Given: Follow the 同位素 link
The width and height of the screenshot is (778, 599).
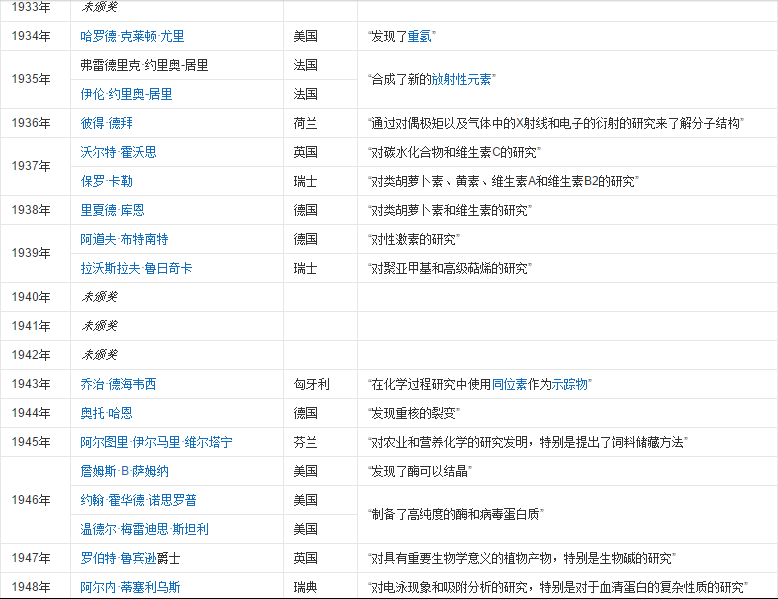Looking at the screenshot, I should [x=509, y=384].
